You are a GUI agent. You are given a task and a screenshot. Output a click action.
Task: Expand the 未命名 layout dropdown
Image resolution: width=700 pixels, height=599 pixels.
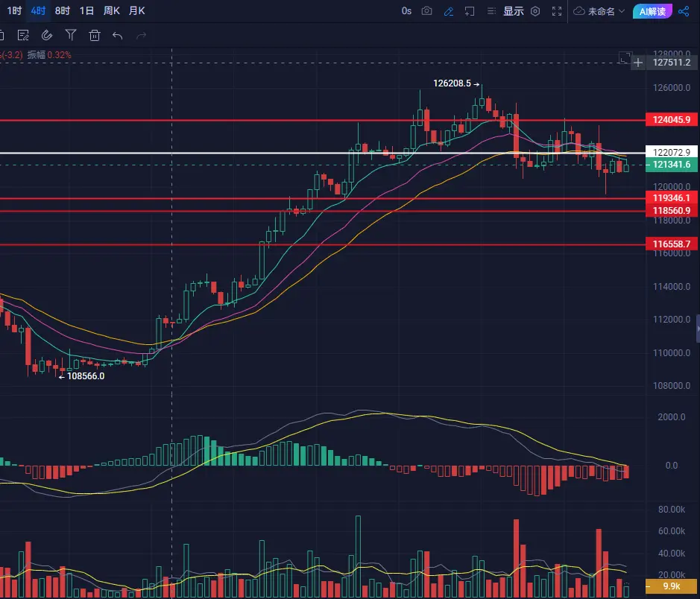(x=606, y=11)
